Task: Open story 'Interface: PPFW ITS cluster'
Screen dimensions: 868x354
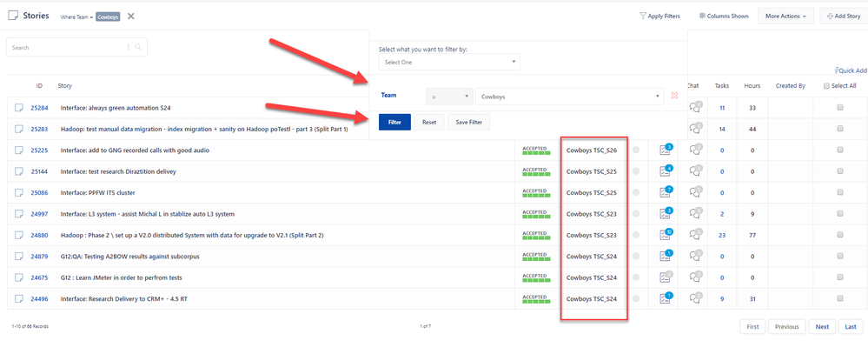Action: (98, 193)
